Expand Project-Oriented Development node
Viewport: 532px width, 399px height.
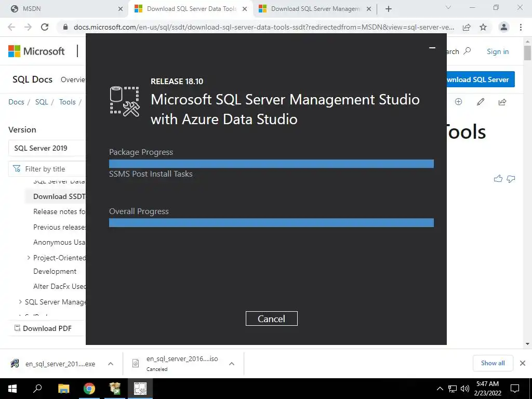coord(29,258)
